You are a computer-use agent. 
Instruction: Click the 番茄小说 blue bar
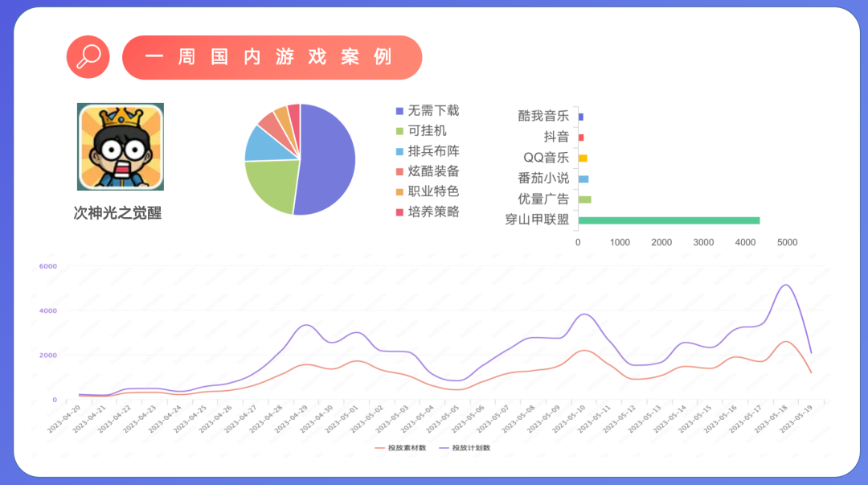tap(583, 179)
